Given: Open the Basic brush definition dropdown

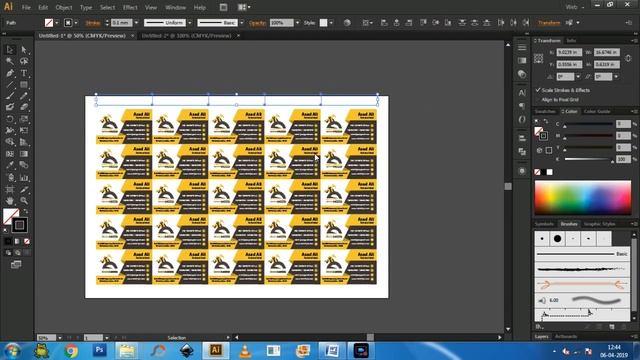Looking at the screenshot, I should (x=242, y=23).
